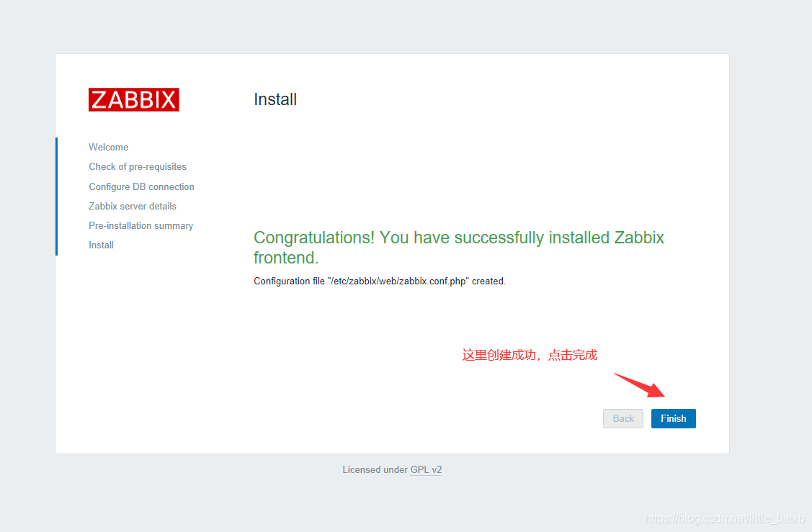812x532 pixels.
Task: Click the Configuration file created text
Action: pyautogui.click(x=380, y=281)
